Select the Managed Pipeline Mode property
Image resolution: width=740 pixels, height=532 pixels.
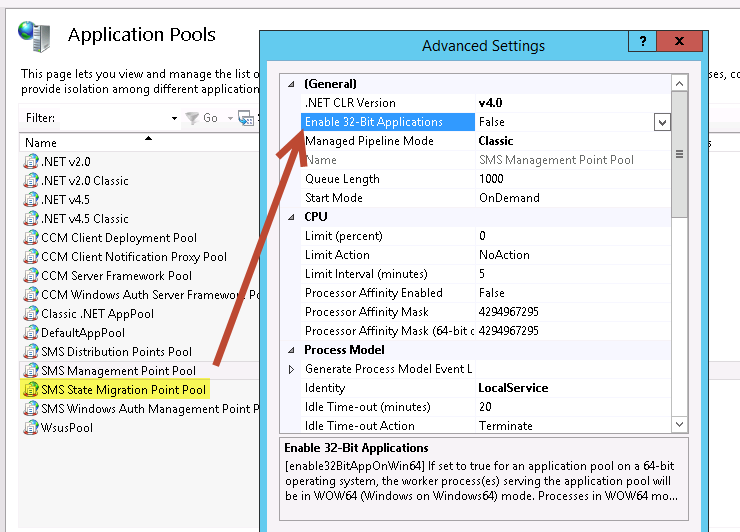369,141
